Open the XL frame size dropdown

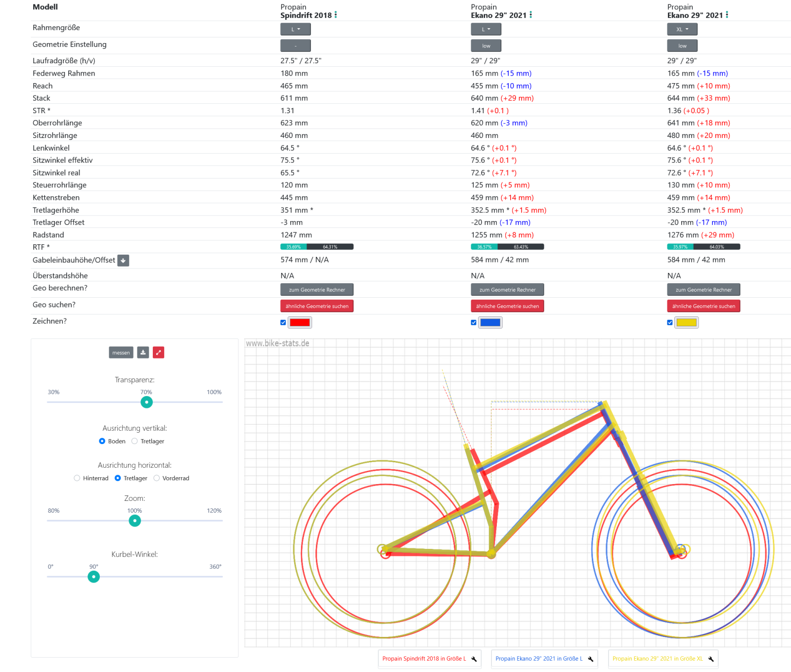point(682,30)
